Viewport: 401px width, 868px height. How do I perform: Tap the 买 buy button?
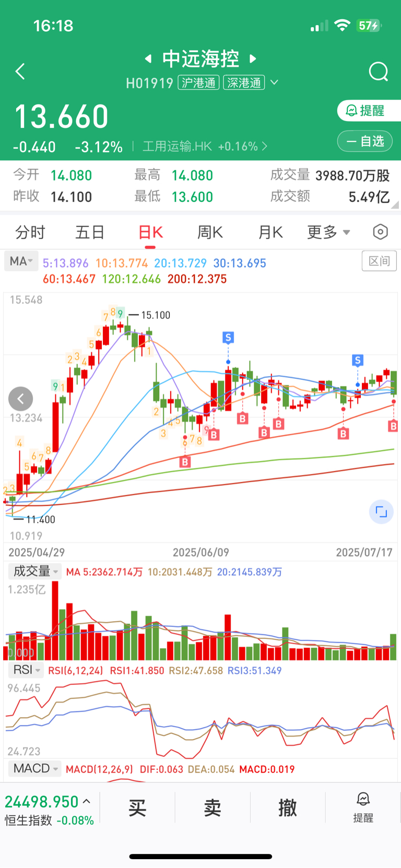pyautogui.click(x=137, y=807)
